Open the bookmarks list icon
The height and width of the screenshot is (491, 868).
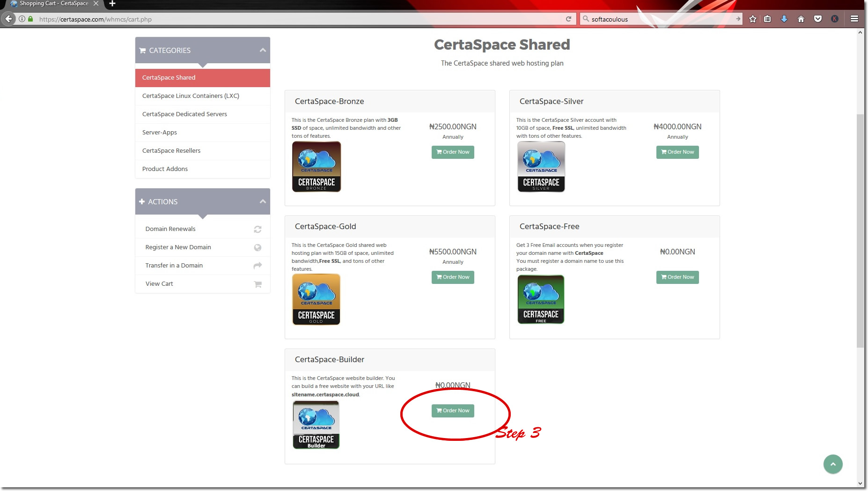[x=767, y=19]
